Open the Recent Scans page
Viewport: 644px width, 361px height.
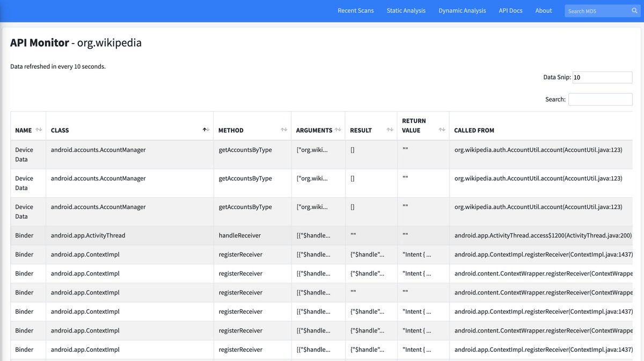click(x=356, y=10)
